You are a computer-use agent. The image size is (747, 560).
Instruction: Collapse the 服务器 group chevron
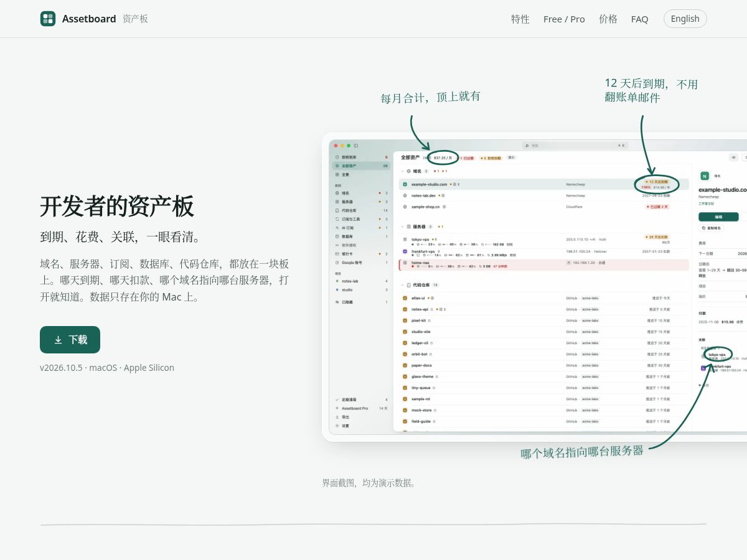point(402,226)
